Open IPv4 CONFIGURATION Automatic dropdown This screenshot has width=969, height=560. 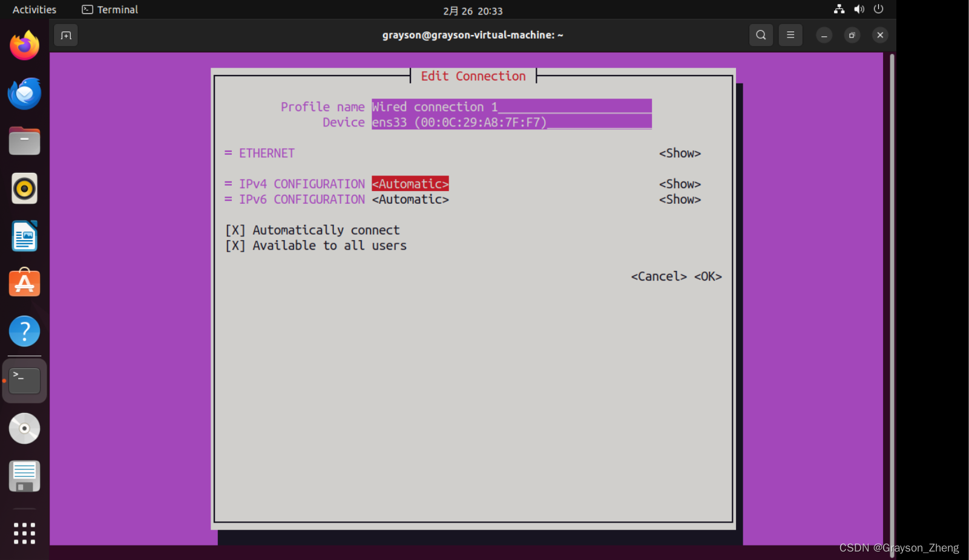click(410, 184)
